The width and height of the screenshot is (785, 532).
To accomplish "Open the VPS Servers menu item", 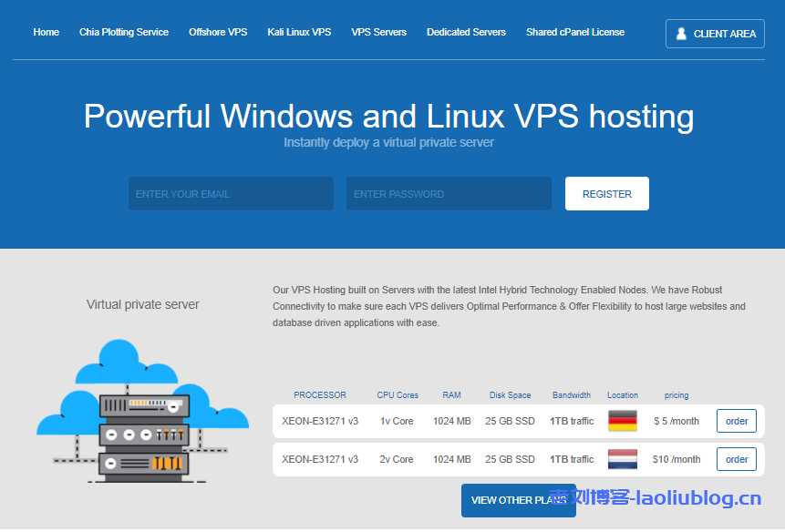I will (378, 32).
